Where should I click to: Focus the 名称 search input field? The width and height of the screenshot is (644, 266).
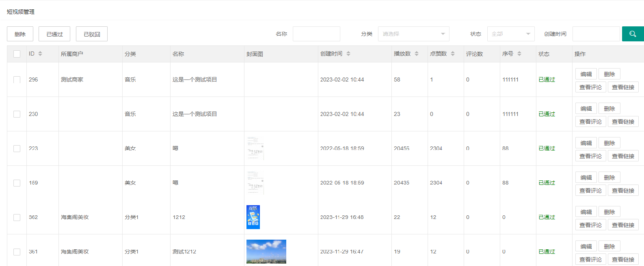pos(316,34)
